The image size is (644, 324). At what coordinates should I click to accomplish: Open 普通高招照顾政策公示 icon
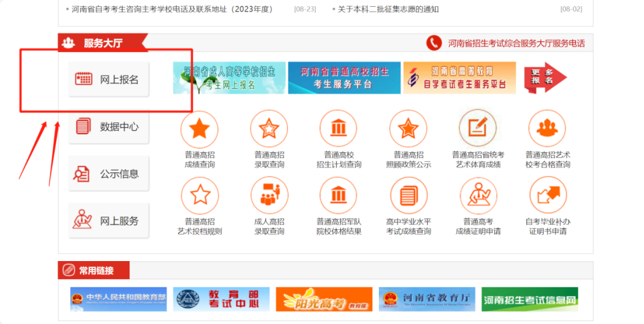tap(408, 128)
